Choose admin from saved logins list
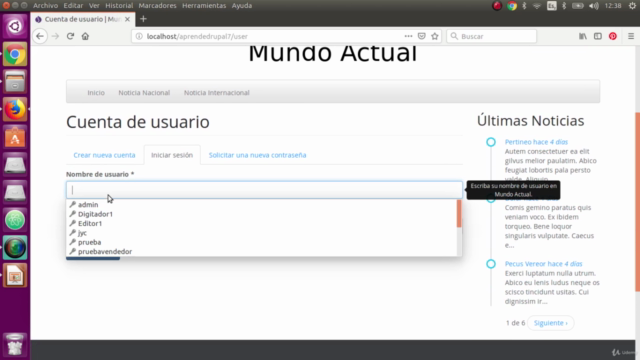Image resolution: width=640 pixels, height=360 pixels. tap(261, 204)
